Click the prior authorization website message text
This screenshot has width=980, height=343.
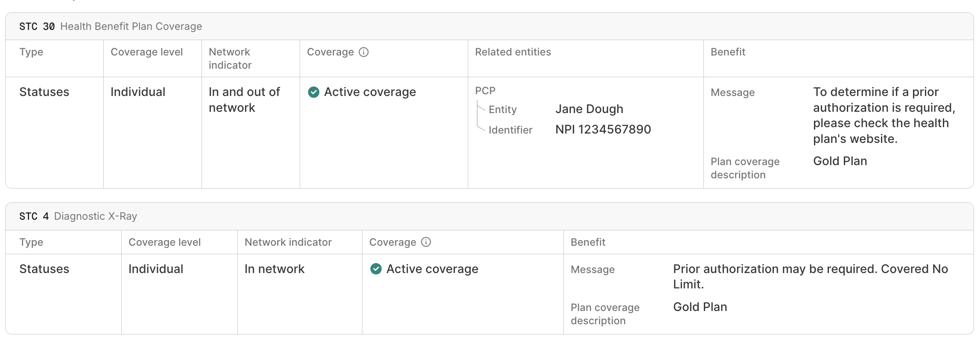tap(884, 115)
